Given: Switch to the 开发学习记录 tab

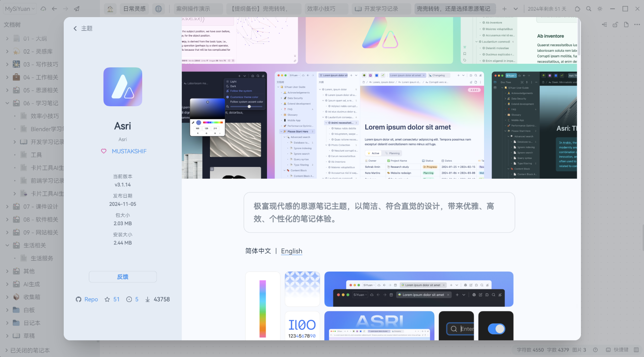Looking at the screenshot, I should [381, 9].
